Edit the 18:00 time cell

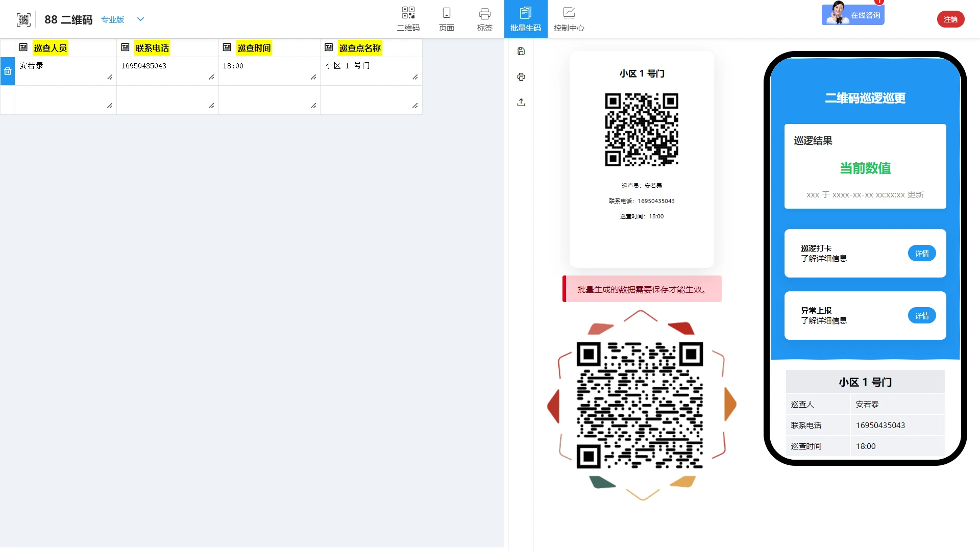[269, 71]
